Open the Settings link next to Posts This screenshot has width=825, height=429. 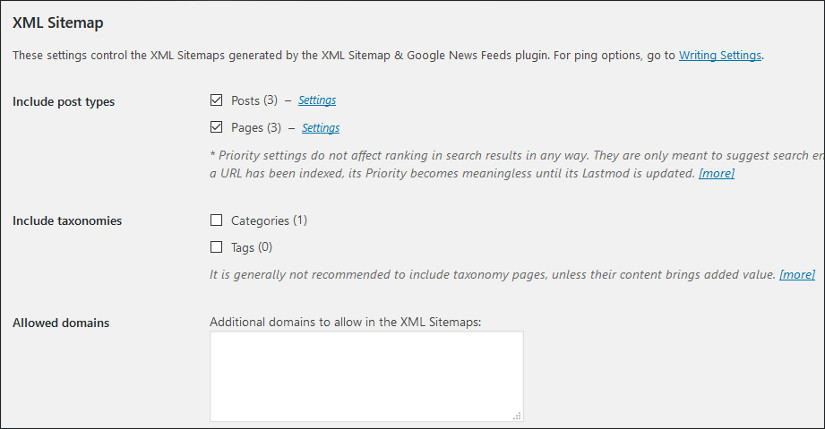317,101
